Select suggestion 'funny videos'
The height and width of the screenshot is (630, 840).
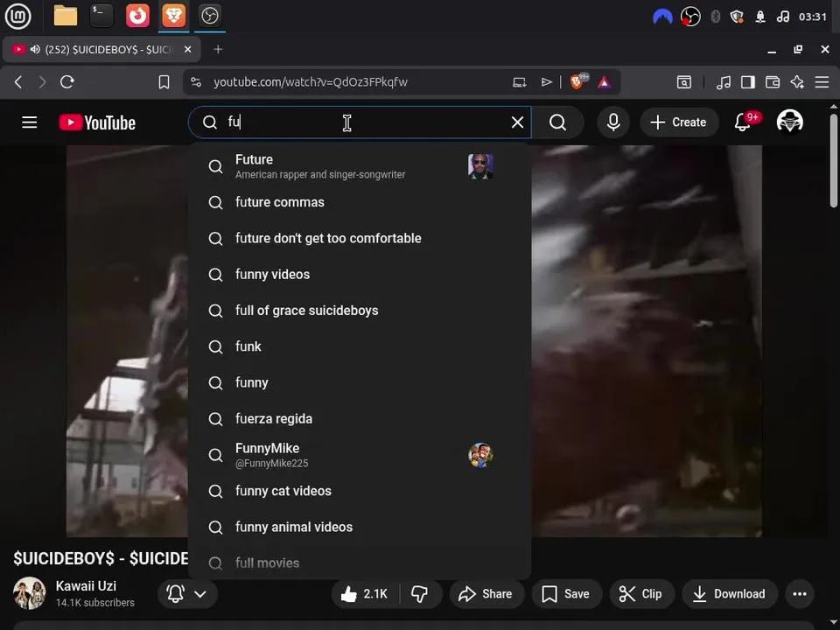tap(360, 274)
